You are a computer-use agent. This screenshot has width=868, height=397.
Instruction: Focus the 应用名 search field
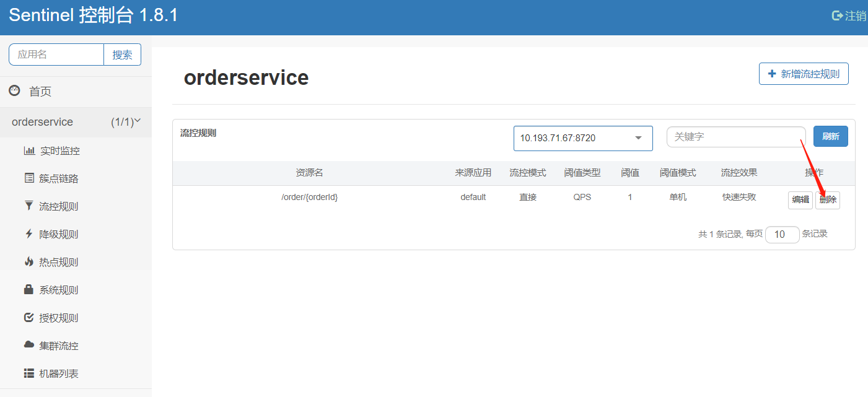click(x=56, y=55)
